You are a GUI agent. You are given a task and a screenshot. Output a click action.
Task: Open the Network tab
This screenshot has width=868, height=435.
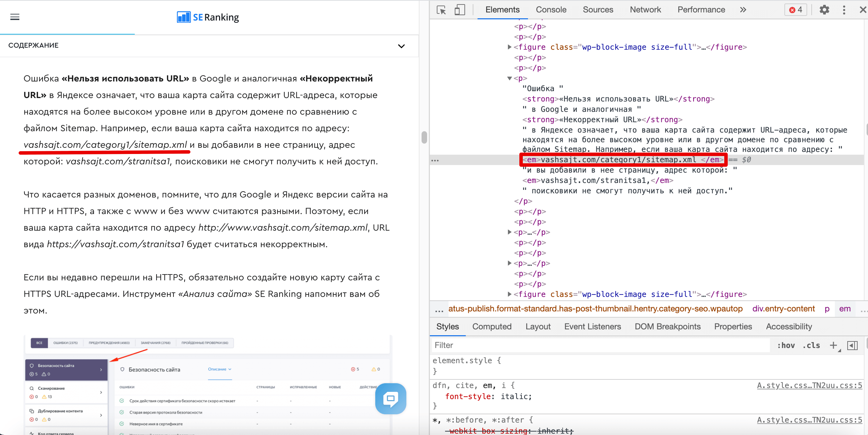(645, 10)
